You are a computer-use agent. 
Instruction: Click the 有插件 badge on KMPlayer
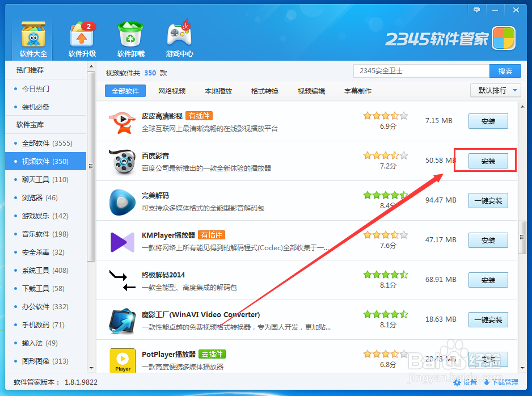(212, 235)
